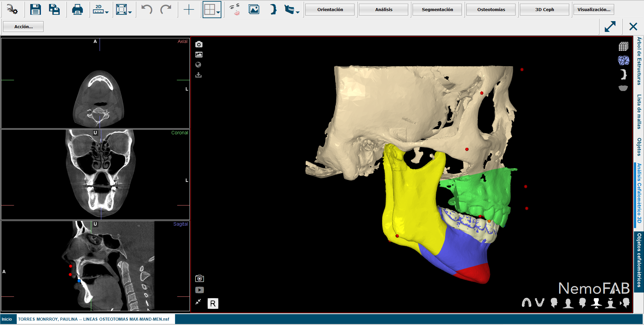Close the 3D view with the X icon
The width and height of the screenshot is (644, 325).
click(x=633, y=27)
